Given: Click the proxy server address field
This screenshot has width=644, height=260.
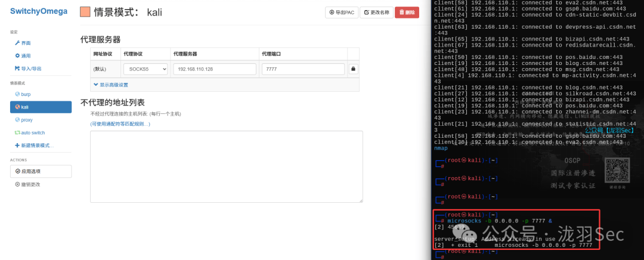Looking at the screenshot, I should pyautogui.click(x=215, y=69).
